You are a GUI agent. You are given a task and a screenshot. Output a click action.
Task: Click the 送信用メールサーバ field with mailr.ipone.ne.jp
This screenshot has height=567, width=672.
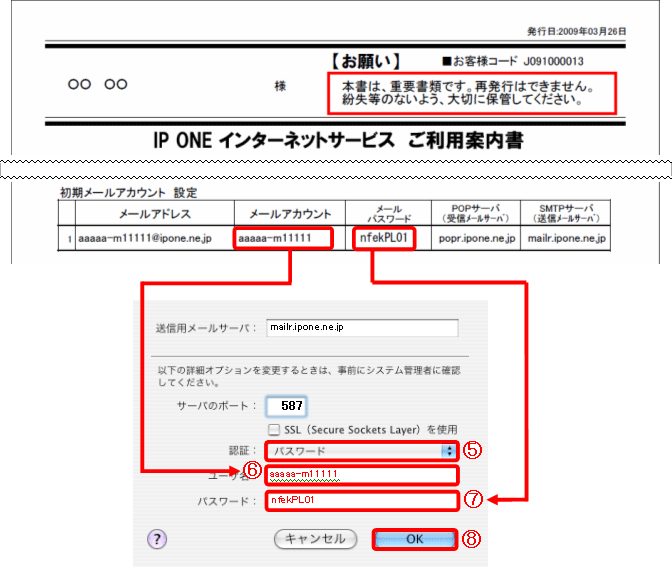(x=361, y=327)
